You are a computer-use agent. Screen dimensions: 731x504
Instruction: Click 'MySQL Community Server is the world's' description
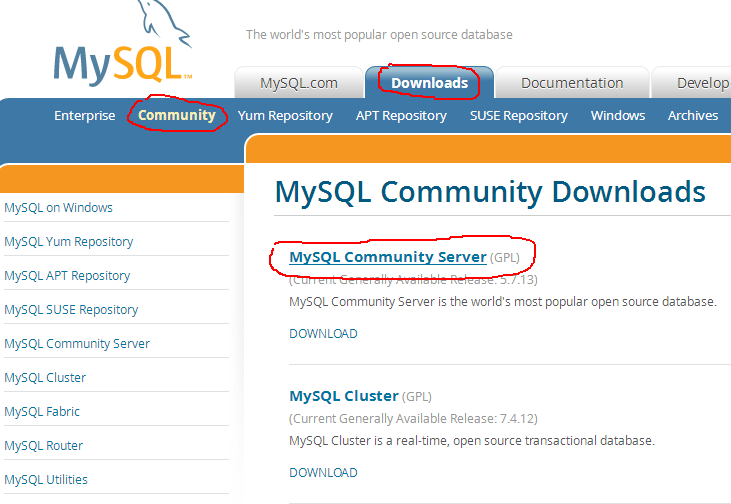point(503,302)
